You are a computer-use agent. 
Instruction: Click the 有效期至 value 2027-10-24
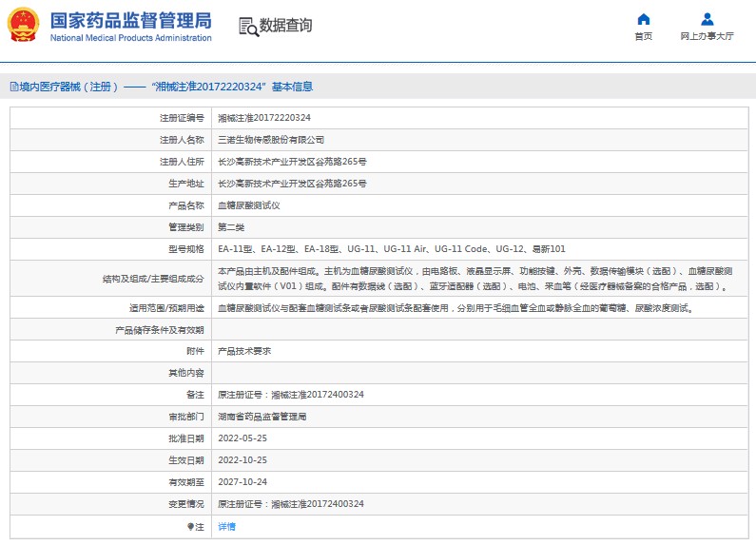tap(242, 482)
